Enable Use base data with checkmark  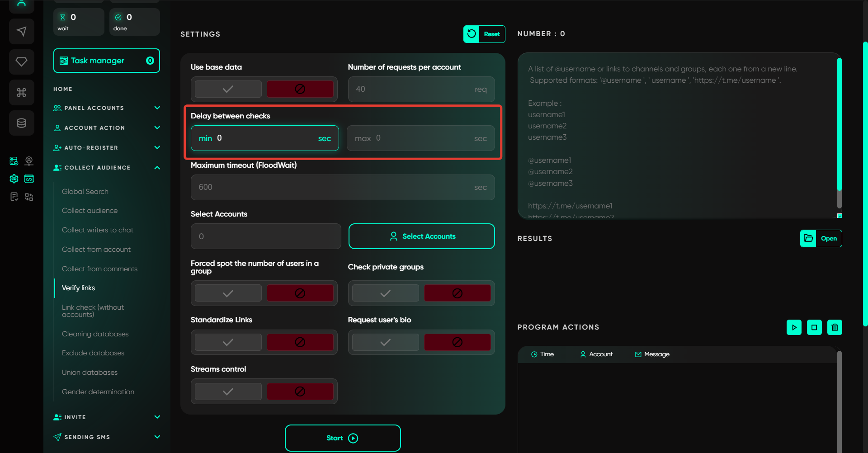(x=228, y=89)
